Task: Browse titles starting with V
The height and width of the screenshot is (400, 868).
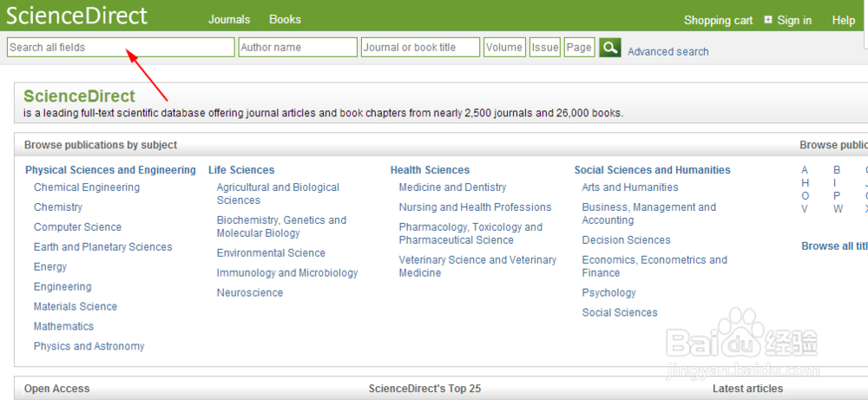Action: [x=805, y=209]
